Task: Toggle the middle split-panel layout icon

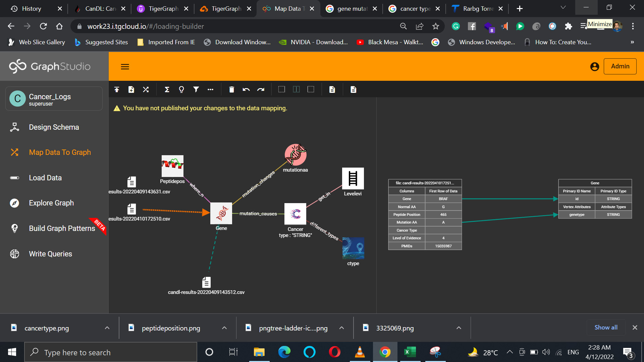Action: click(296, 89)
